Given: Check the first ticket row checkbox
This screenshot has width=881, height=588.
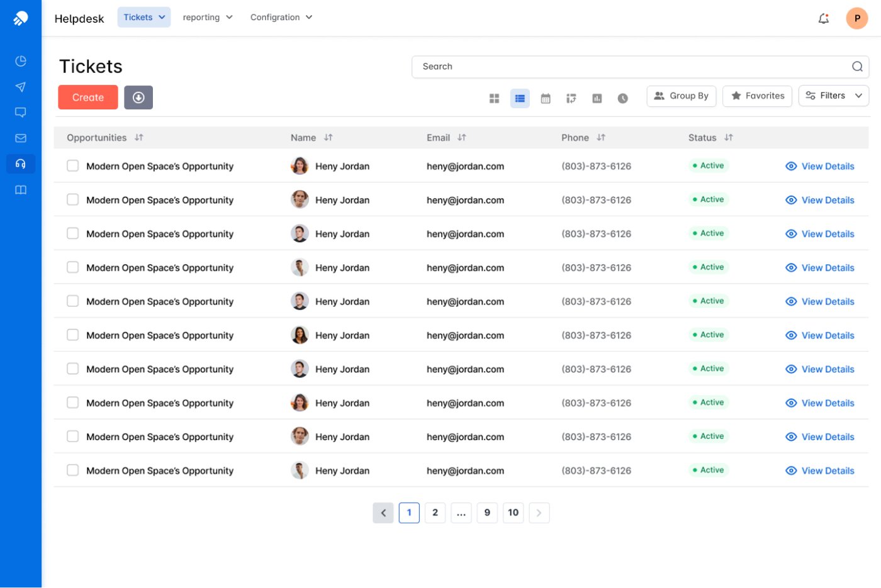Looking at the screenshot, I should (73, 166).
